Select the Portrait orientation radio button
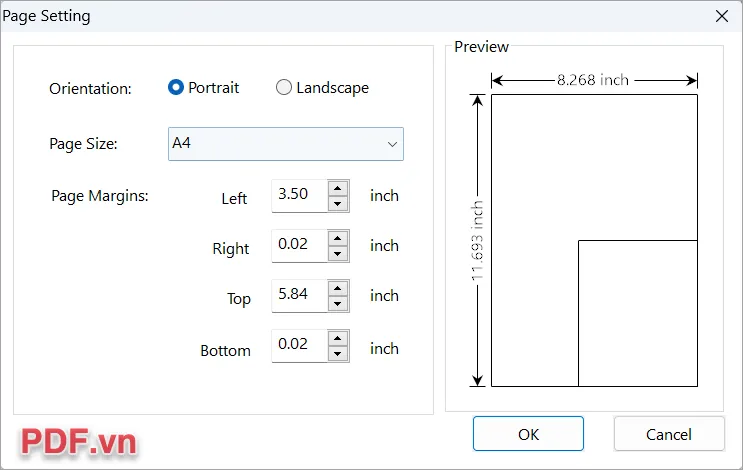The height and width of the screenshot is (470, 743). [176, 87]
